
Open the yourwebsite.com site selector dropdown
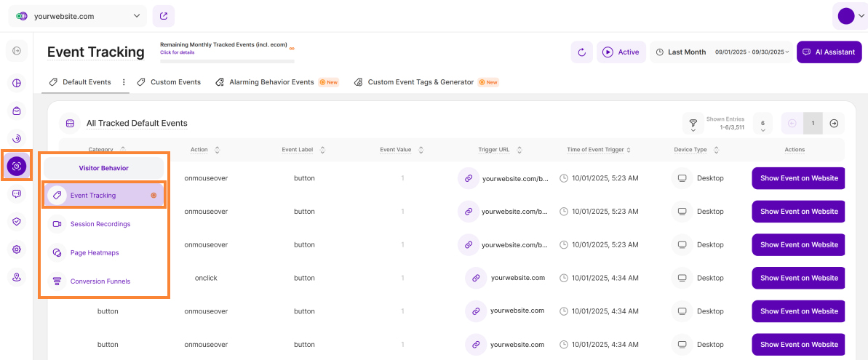pyautogui.click(x=77, y=16)
